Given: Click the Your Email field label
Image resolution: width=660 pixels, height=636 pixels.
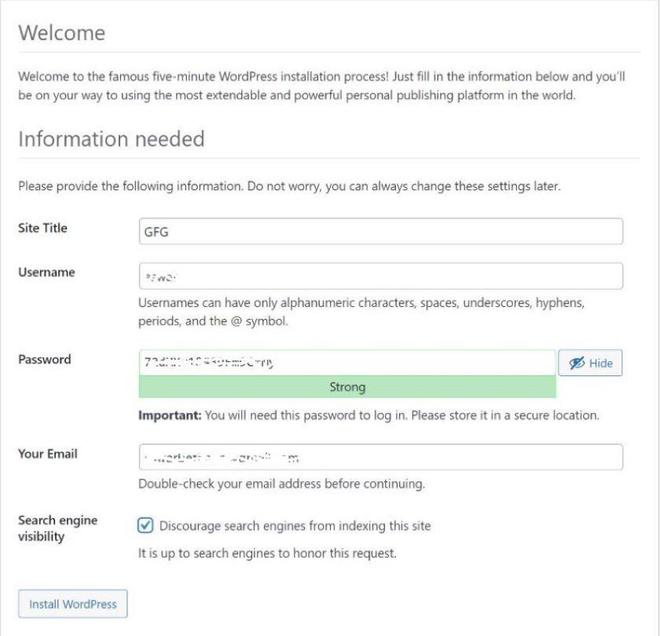Looking at the screenshot, I should [x=48, y=453].
